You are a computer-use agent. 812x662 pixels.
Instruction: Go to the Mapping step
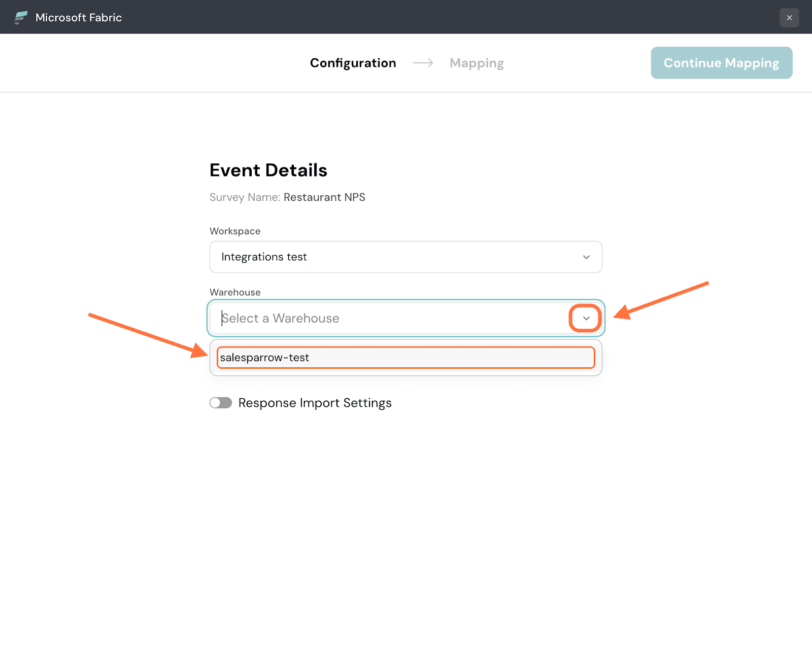(x=476, y=63)
